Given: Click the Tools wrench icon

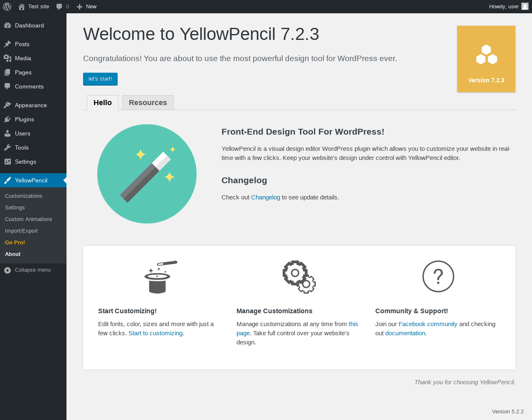Looking at the screenshot, I should [x=7, y=147].
